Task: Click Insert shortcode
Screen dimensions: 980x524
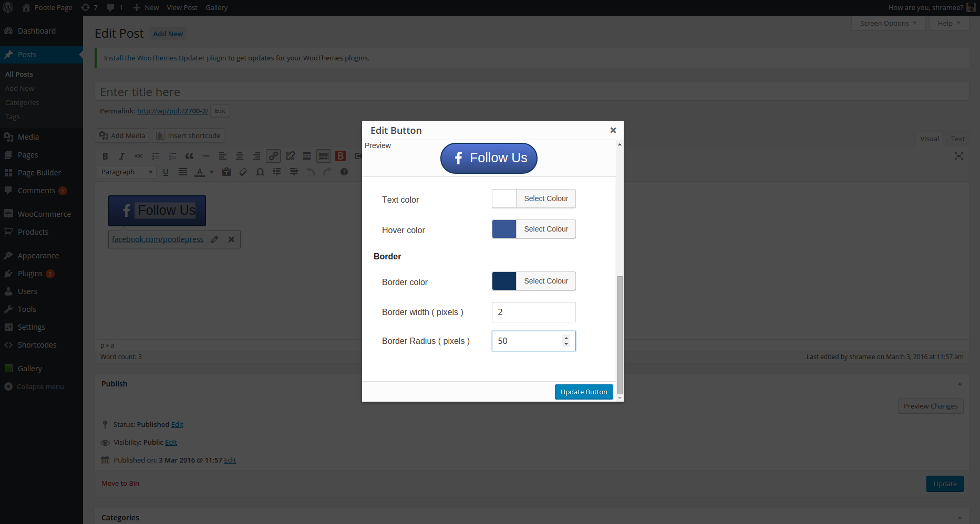Action: 188,135
